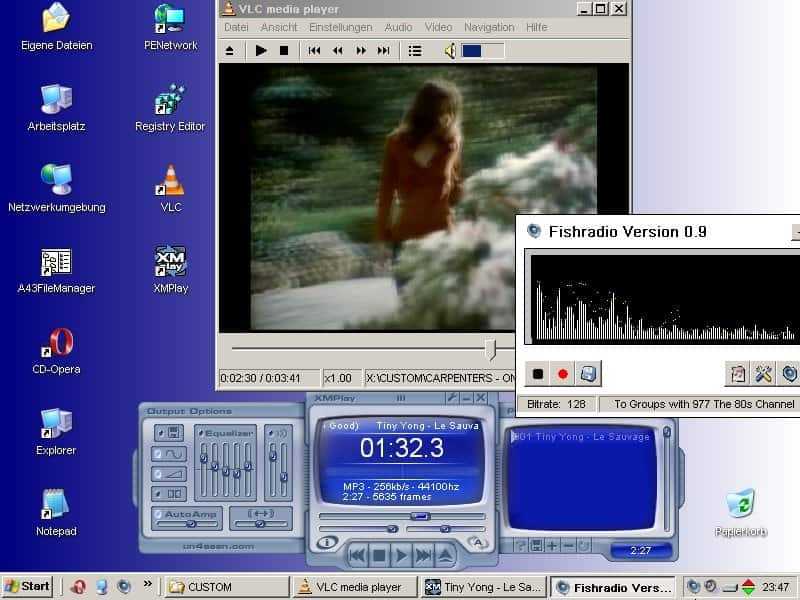Open the PENetwork desktop icon
Screen dimensions: 800x600
click(170, 27)
